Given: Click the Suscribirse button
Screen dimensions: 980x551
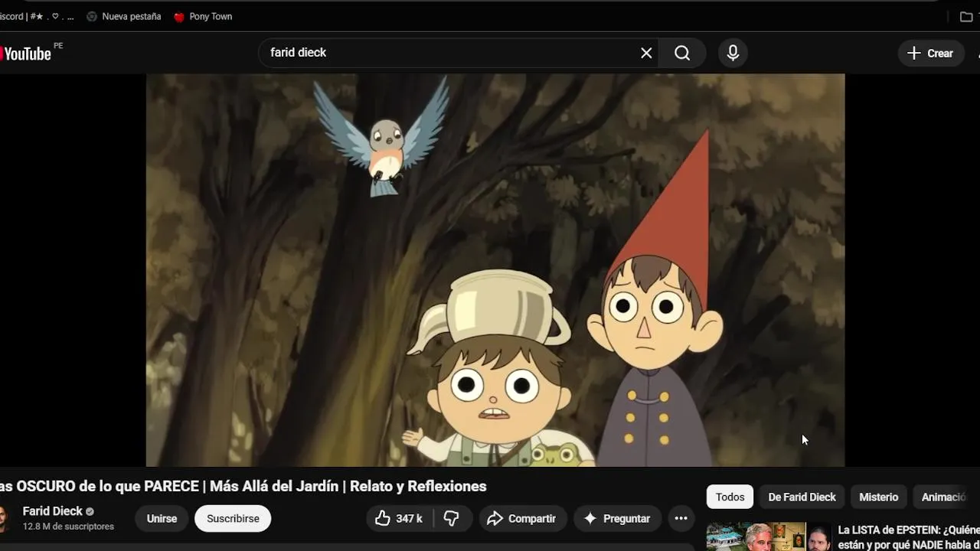Looking at the screenshot, I should (233, 518).
